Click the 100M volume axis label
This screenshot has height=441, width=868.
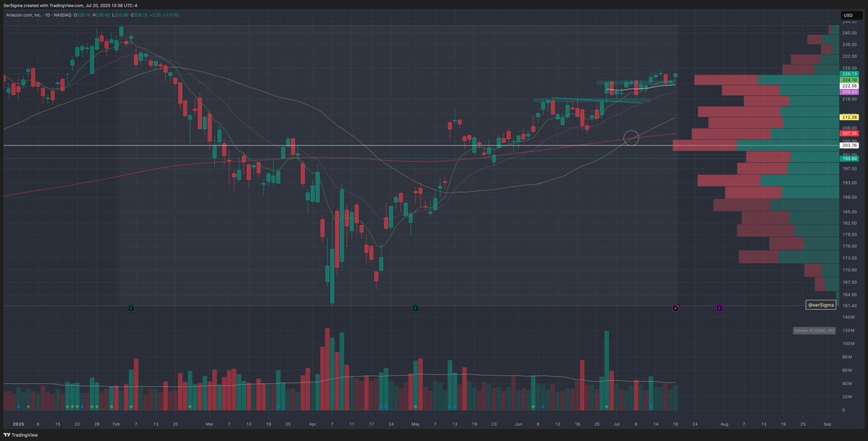(848, 343)
